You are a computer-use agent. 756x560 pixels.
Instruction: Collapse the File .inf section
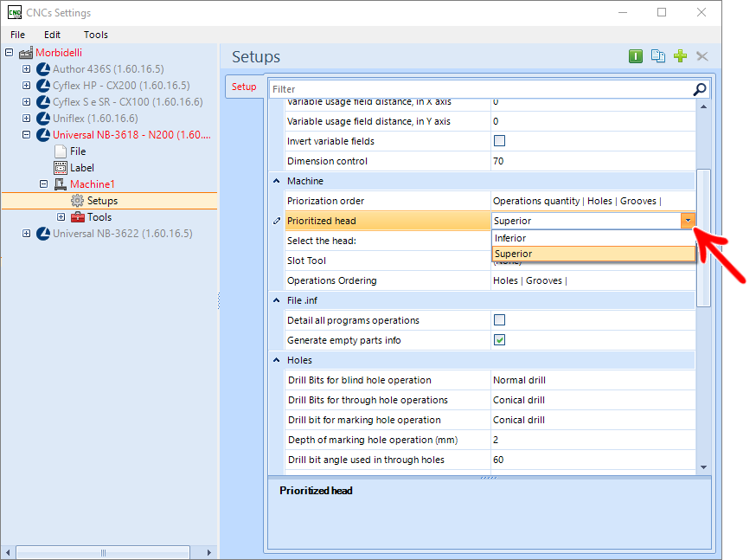[x=276, y=300]
